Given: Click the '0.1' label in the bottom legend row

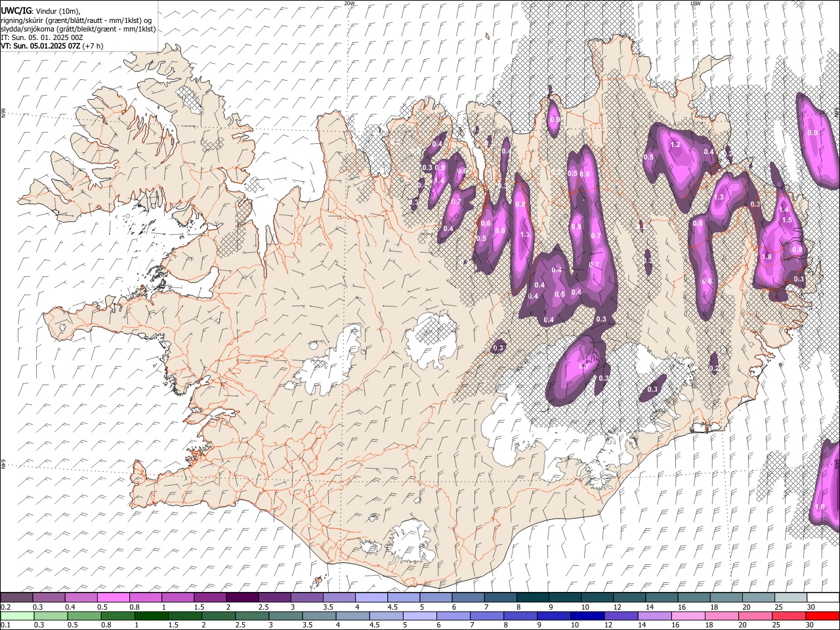Looking at the screenshot, I should 6,625.
